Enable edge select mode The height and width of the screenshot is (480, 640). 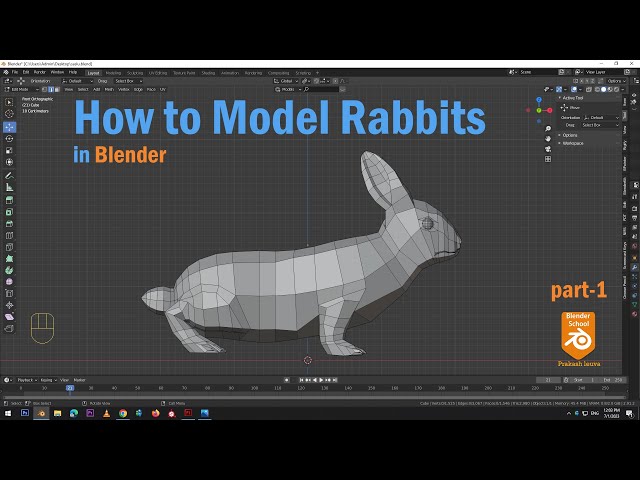(x=51, y=89)
